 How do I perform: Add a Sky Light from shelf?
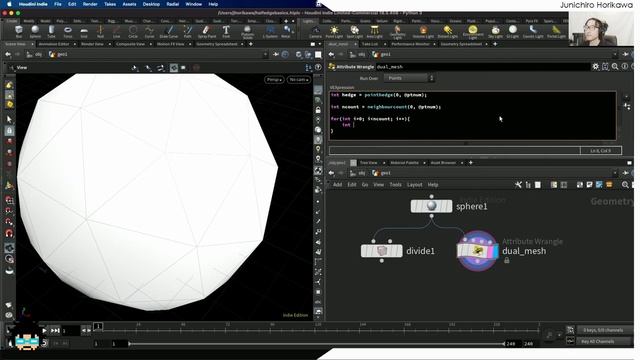(x=496, y=32)
